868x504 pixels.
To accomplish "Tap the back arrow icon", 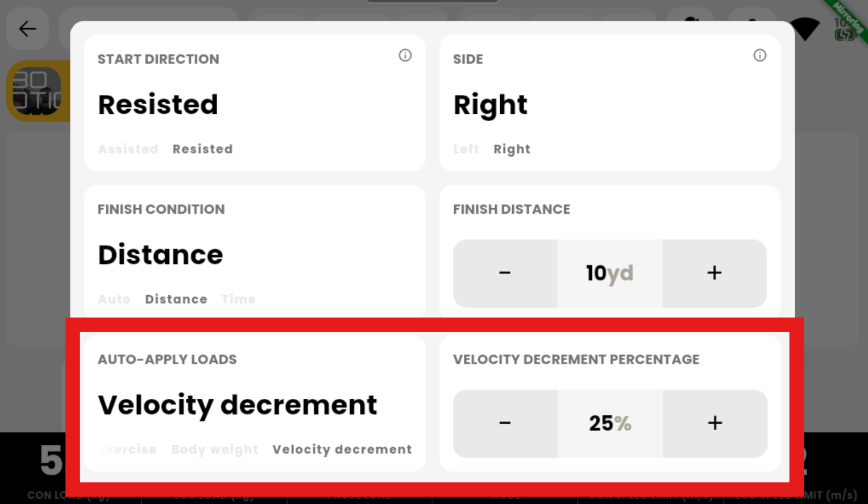I will click(27, 28).
